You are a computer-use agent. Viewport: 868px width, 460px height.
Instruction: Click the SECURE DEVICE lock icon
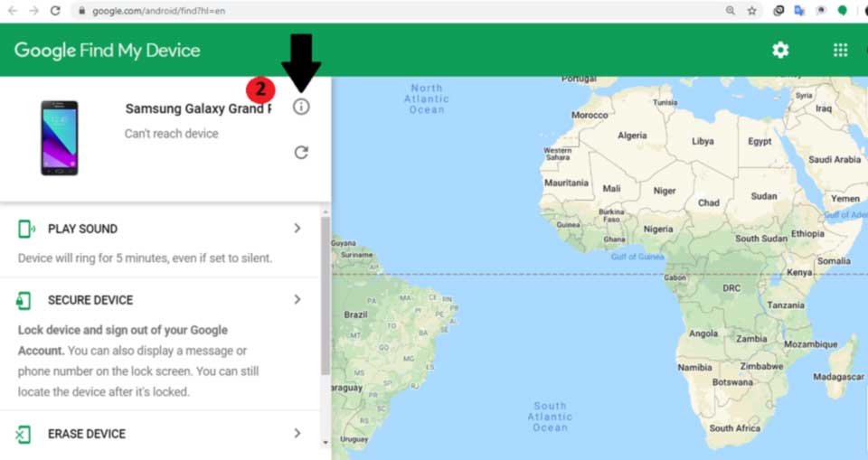[24, 300]
